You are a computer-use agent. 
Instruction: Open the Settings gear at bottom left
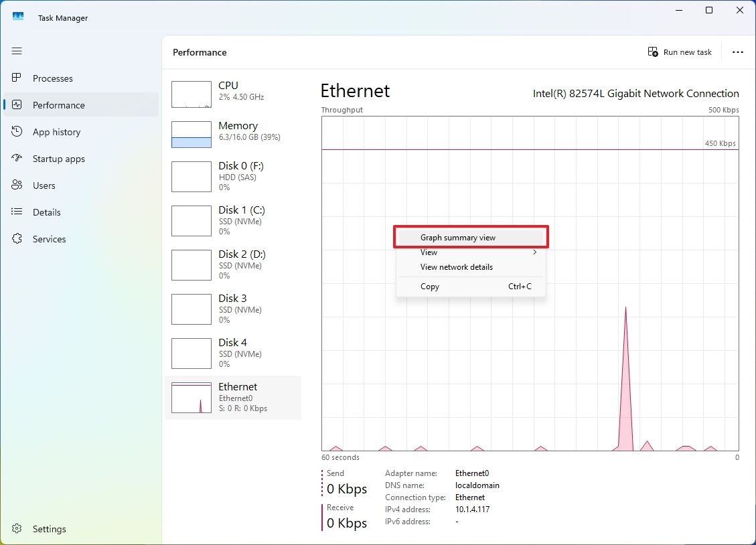(x=16, y=529)
